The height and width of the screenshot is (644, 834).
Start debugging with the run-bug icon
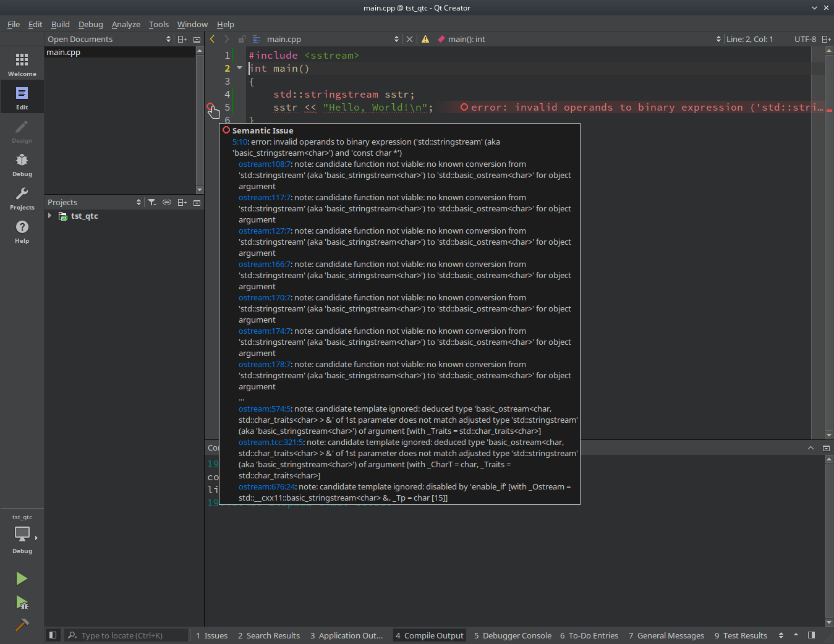pos(22,602)
